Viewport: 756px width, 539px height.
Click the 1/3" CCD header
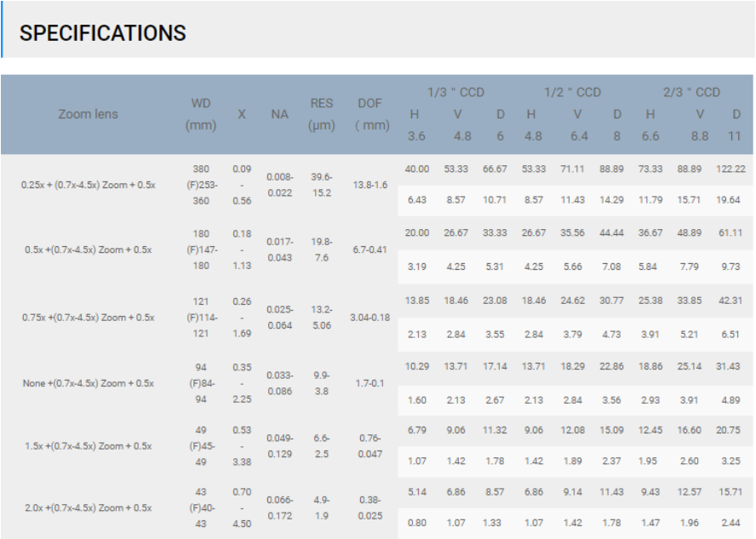pos(455,92)
